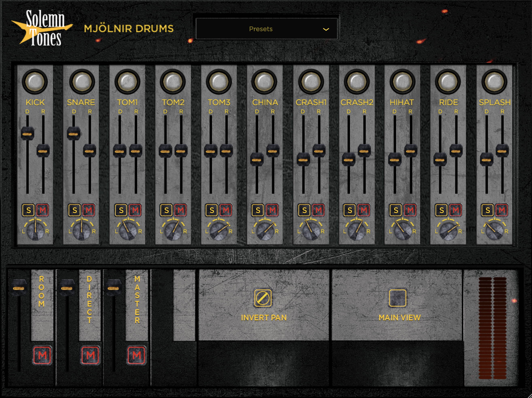This screenshot has height=398, width=532.
Task: Click the Main View square icon
Action: (397, 298)
